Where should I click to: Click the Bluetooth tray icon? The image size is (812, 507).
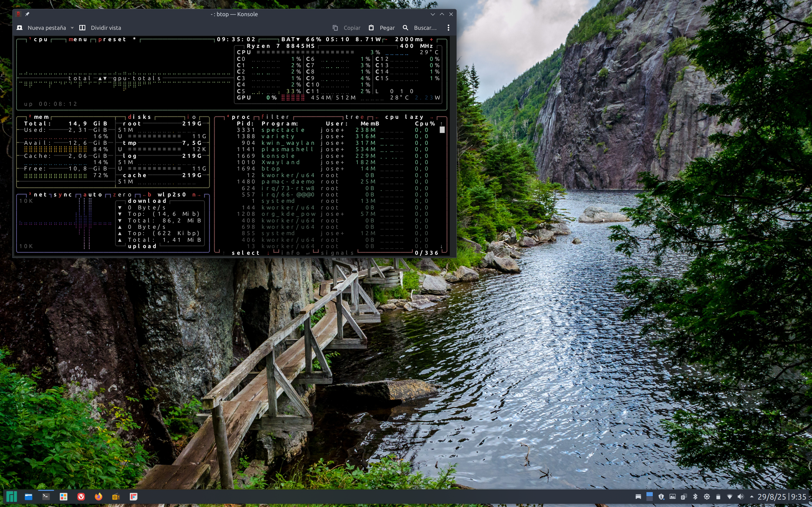point(695,497)
